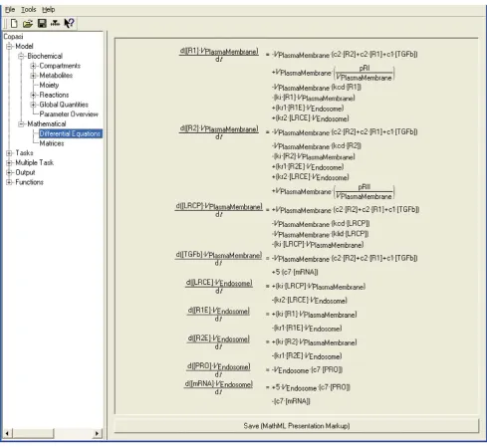This screenshot has width=487, height=448.
Task: Expand the Reactions node
Action: pyautogui.click(x=33, y=95)
